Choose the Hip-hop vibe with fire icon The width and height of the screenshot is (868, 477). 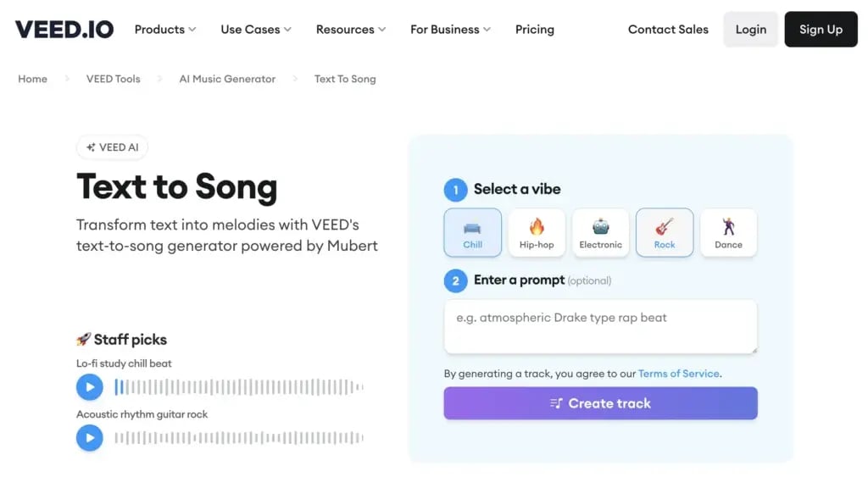pyautogui.click(x=537, y=233)
